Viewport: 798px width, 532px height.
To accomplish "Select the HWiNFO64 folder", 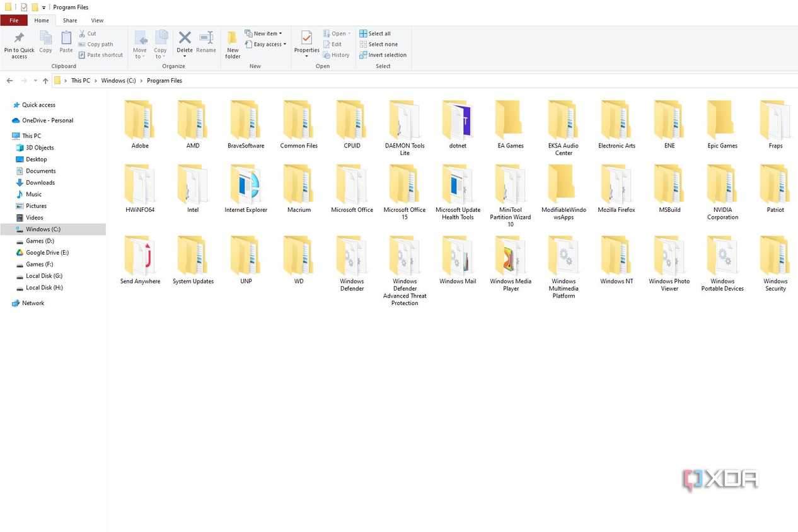I will click(140, 188).
